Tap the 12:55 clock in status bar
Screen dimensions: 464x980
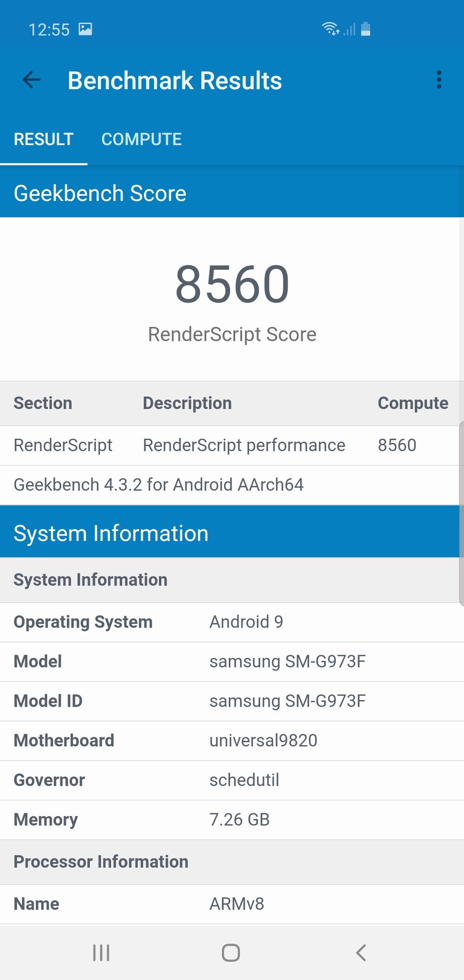pos(49,30)
